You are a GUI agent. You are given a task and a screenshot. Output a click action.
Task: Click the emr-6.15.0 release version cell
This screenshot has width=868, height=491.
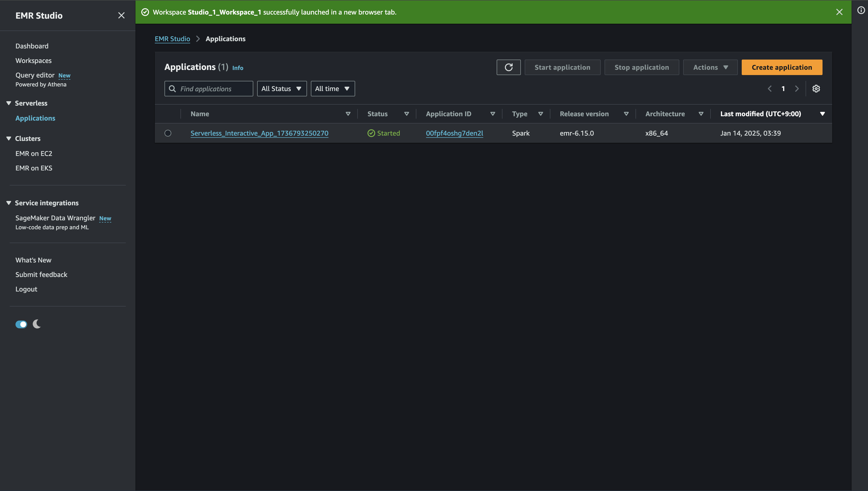(x=577, y=133)
